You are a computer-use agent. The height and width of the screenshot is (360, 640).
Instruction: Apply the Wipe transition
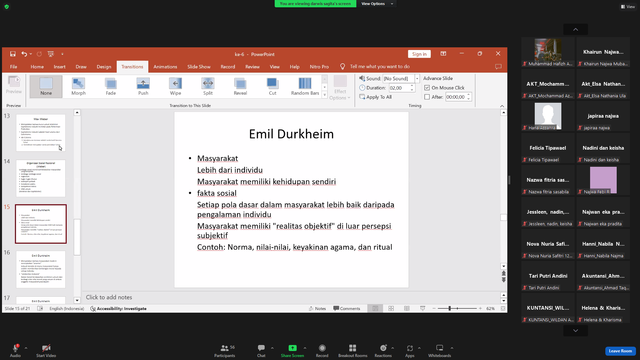176,86
